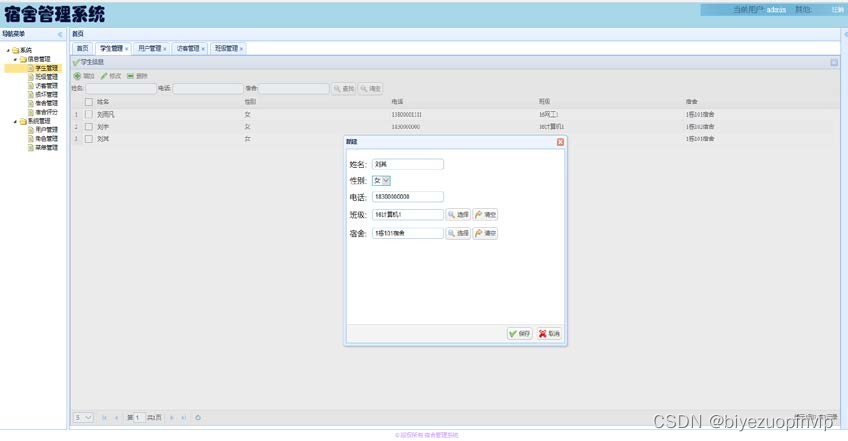The image size is (848, 441).
Task: Click the 班级 column header
Action: coord(544,102)
